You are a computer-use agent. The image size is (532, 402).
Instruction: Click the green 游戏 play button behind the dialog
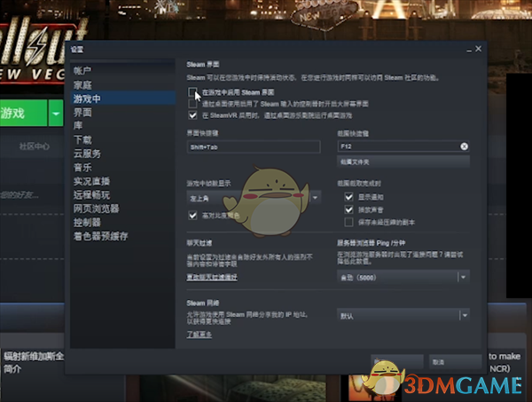coord(23,113)
